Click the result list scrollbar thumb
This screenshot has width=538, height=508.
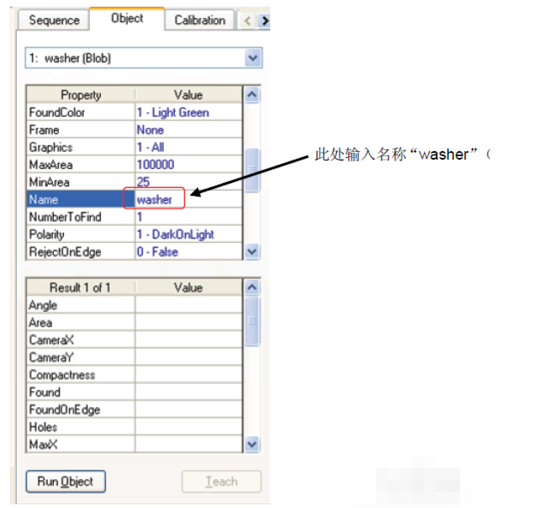click(x=252, y=321)
